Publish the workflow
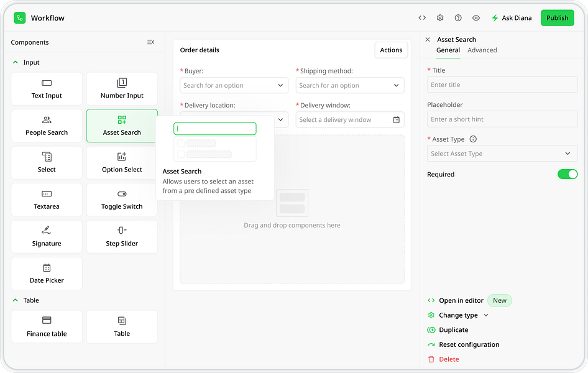The height and width of the screenshot is (373, 588). point(557,17)
